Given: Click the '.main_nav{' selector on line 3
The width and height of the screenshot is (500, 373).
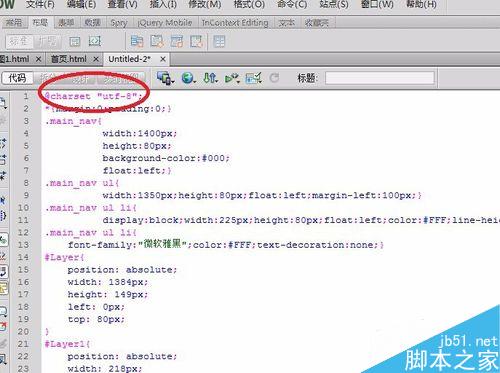Looking at the screenshot, I should point(73,121).
